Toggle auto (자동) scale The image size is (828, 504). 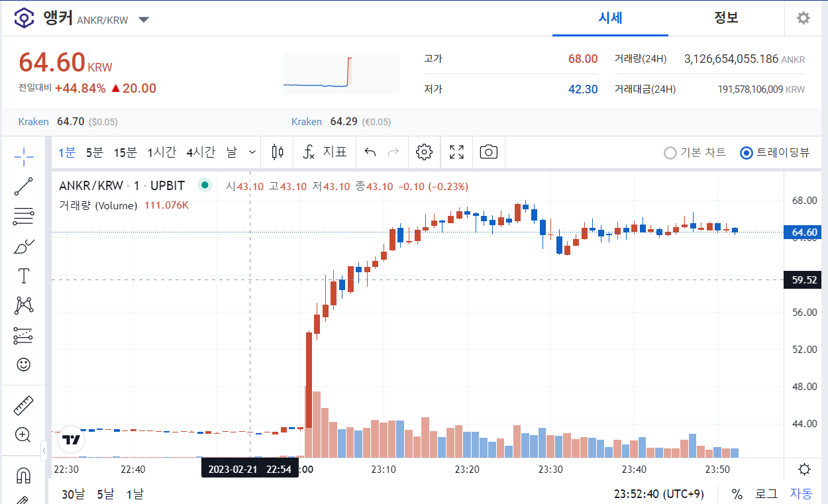(801, 494)
